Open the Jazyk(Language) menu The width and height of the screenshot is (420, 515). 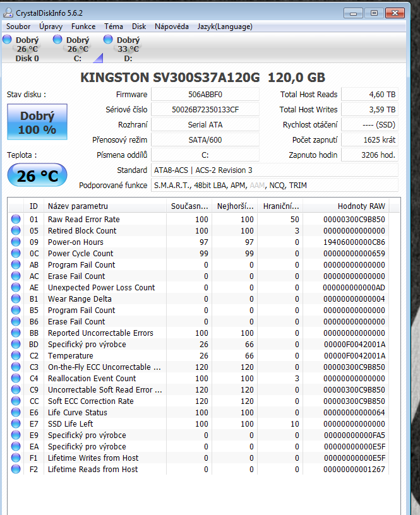pos(225,27)
